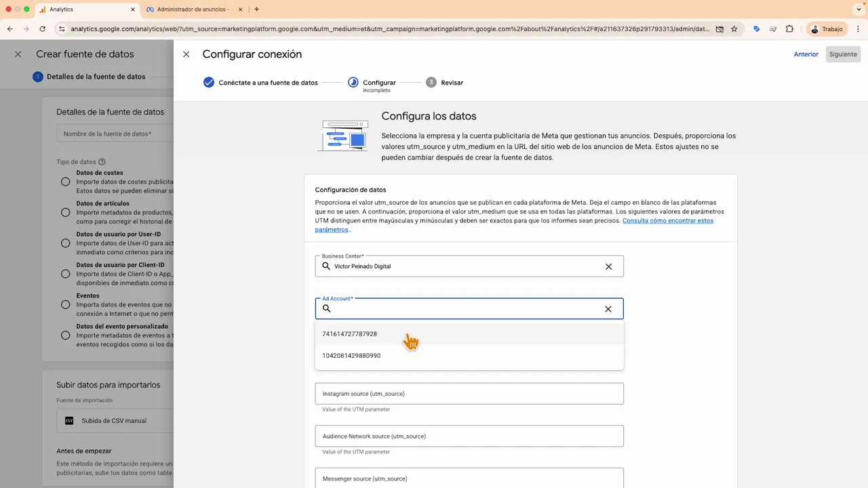
Task: Select the Datos de costes radio button
Action: [65, 182]
